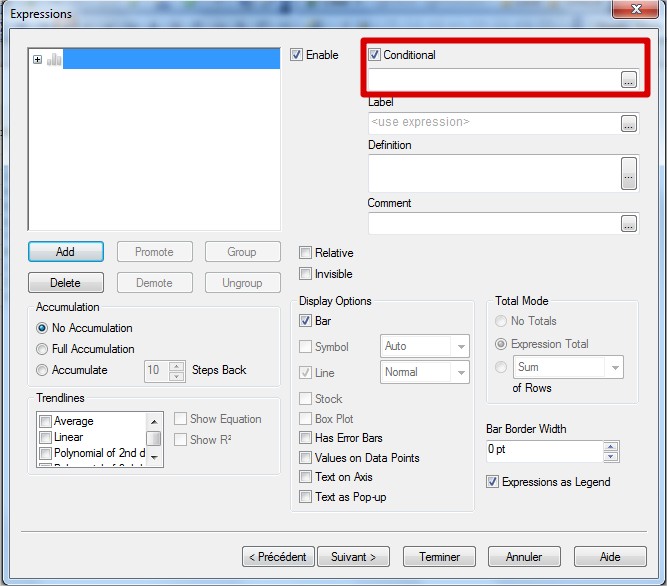
Task: Open the Label expression editor ellipsis button
Action: [629, 123]
